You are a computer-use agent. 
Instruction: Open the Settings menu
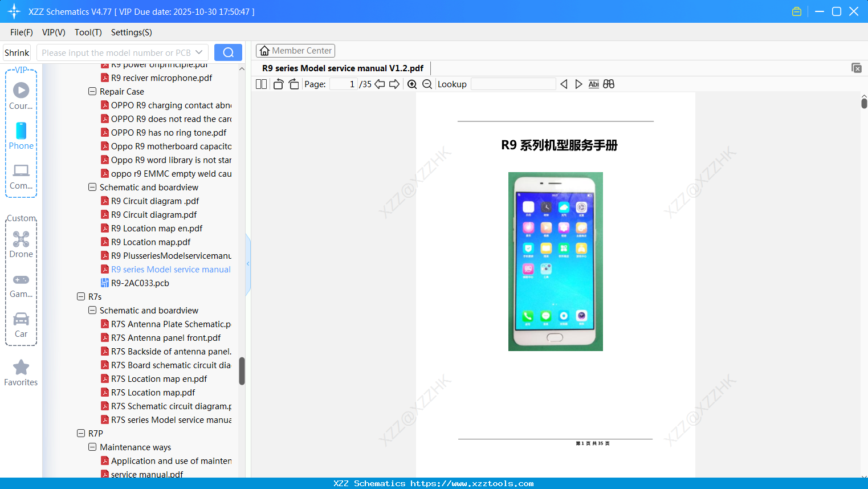[131, 32]
